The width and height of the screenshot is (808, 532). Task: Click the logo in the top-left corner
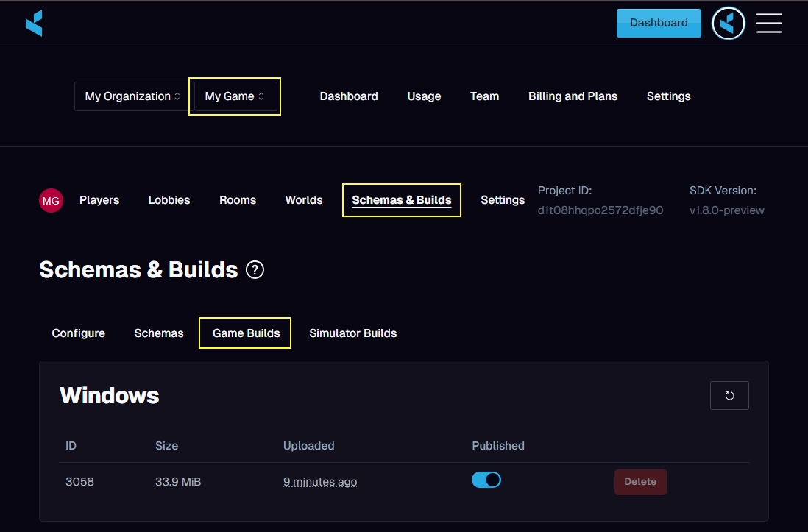coord(34,23)
